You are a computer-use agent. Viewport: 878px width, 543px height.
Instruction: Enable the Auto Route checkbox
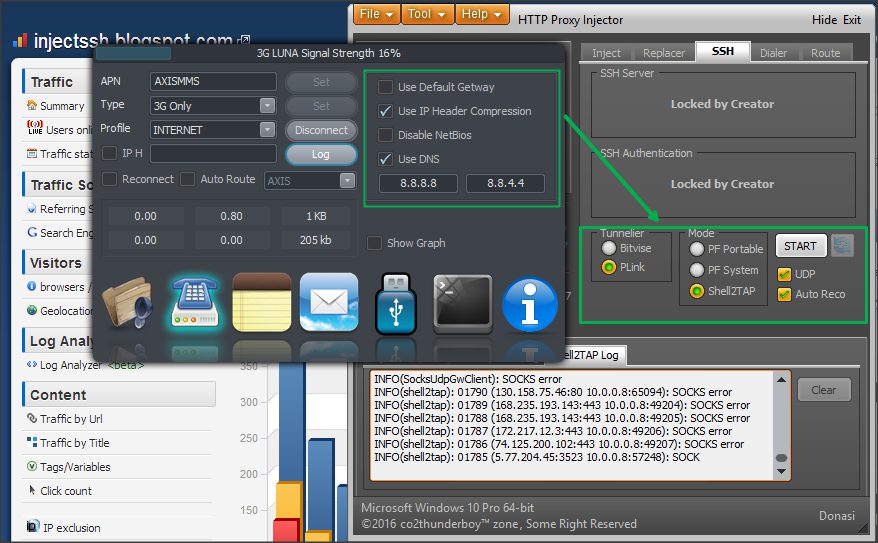pos(188,179)
